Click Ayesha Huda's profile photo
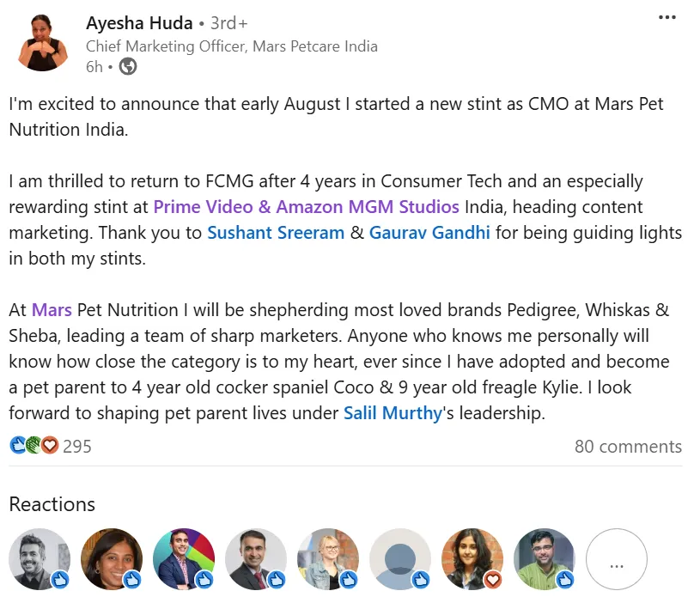The image size is (700, 597). click(x=43, y=42)
